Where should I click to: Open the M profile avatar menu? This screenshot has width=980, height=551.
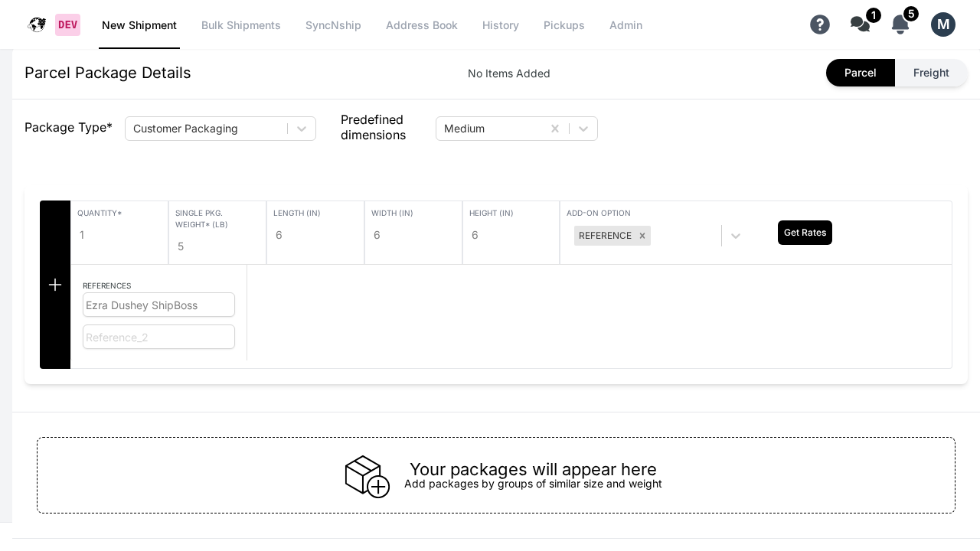(943, 24)
